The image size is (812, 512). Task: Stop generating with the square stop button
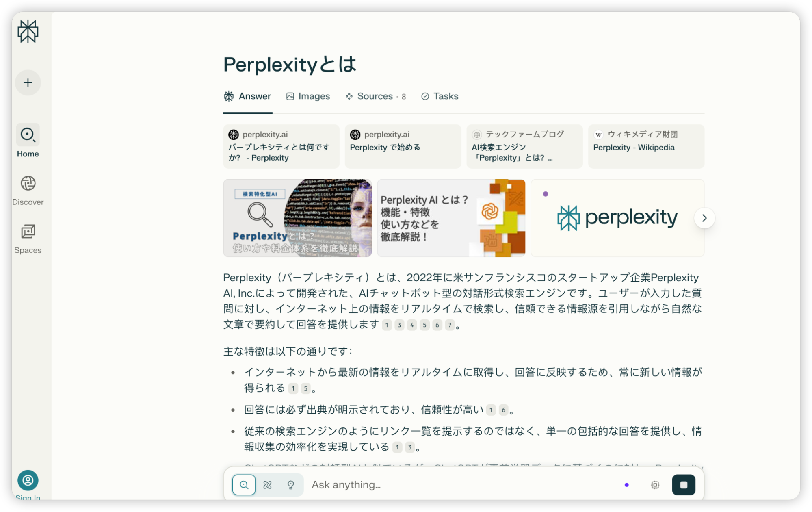684,485
